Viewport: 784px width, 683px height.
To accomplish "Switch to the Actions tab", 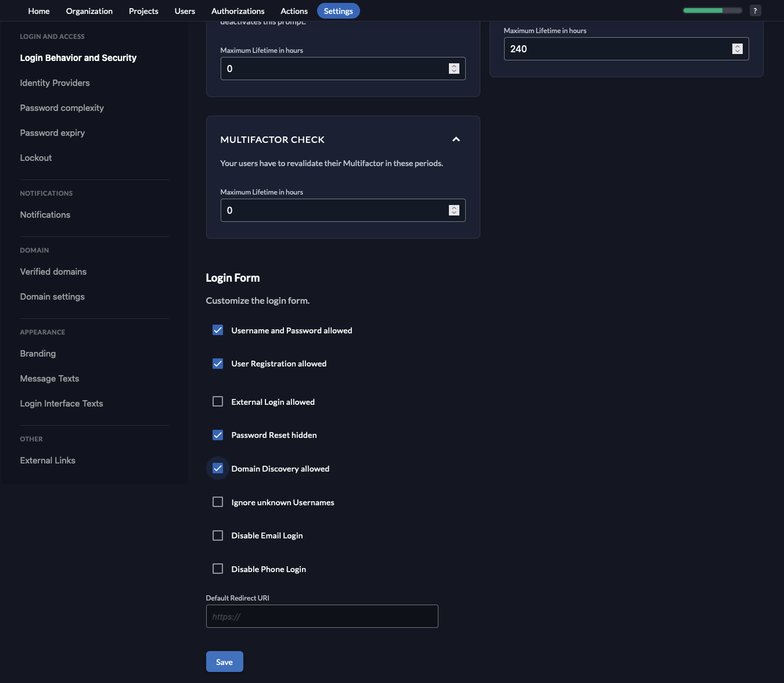I will 294,10.
